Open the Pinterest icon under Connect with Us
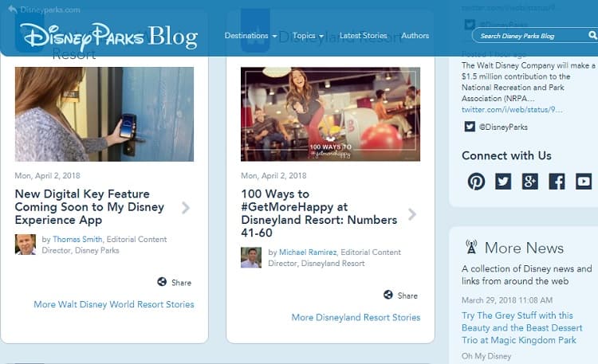This screenshot has height=364, width=598. [x=476, y=182]
